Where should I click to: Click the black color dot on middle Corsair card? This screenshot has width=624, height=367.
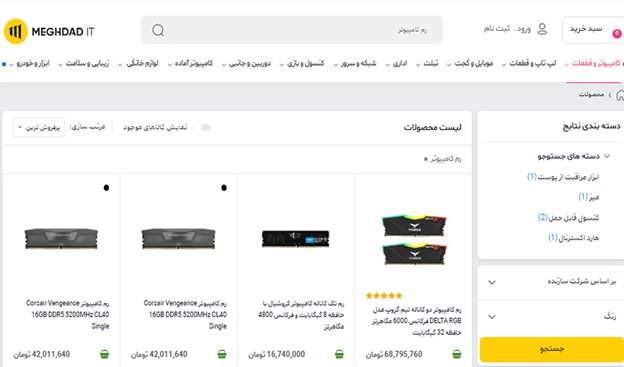click(224, 187)
